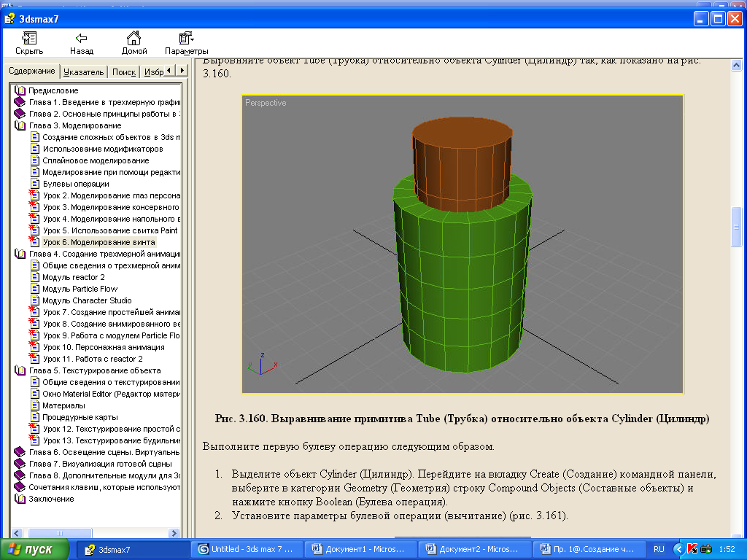
Task: Click the Булевы операции page icon
Action: point(35,184)
